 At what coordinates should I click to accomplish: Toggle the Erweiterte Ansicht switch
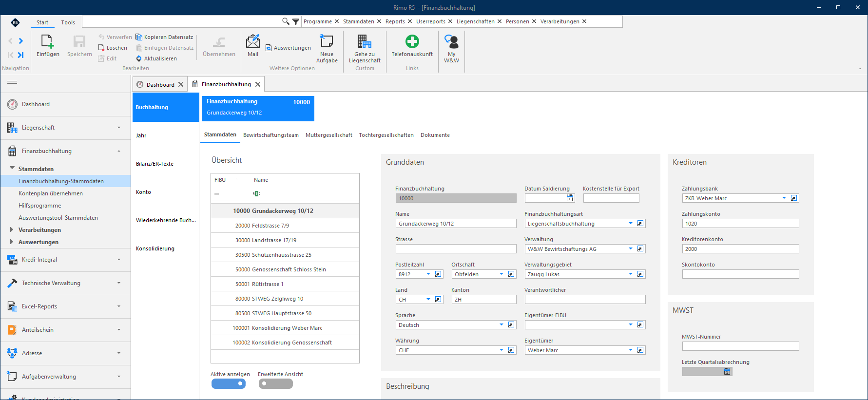pos(276,384)
